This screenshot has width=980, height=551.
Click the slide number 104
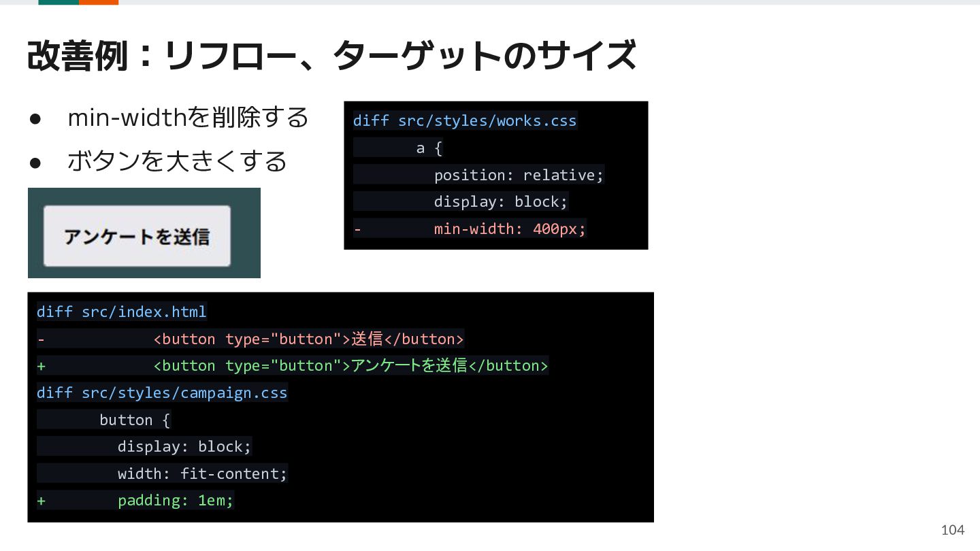click(x=953, y=530)
